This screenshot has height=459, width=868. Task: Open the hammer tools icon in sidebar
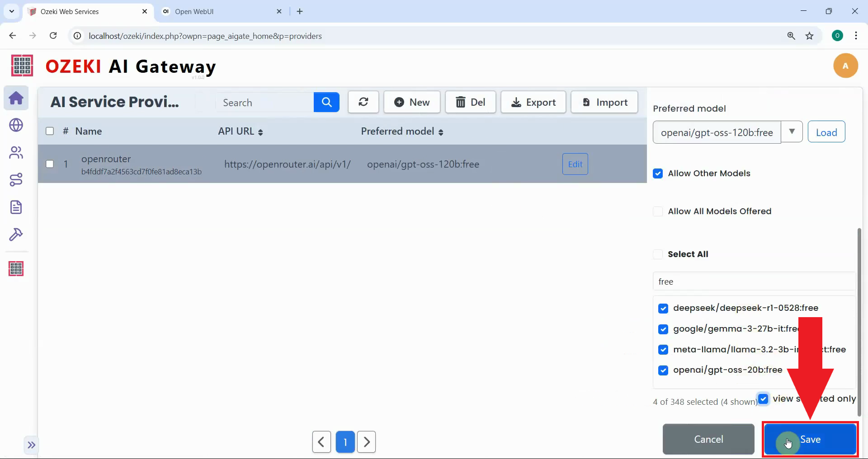[x=16, y=234]
